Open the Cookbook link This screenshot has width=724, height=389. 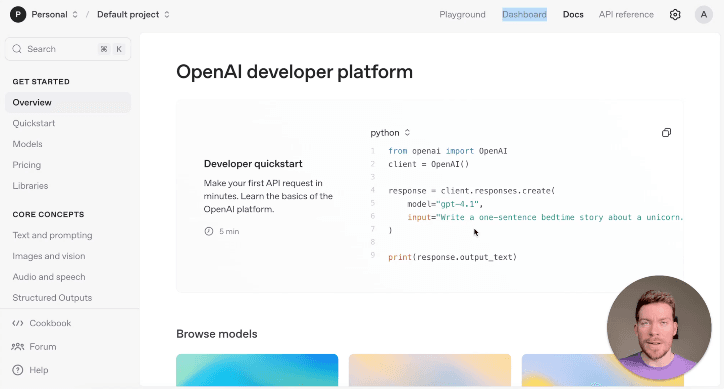coord(50,323)
